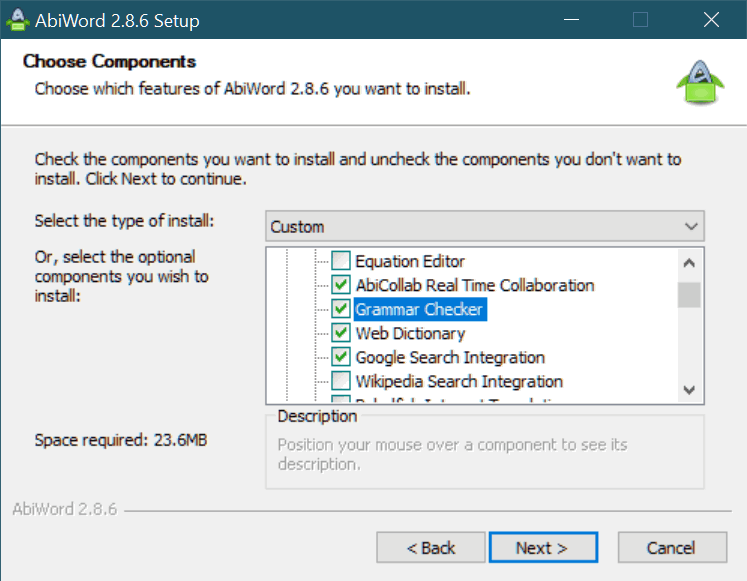The width and height of the screenshot is (747, 581).
Task: Click the component list scroll up arrow
Action: click(689, 263)
